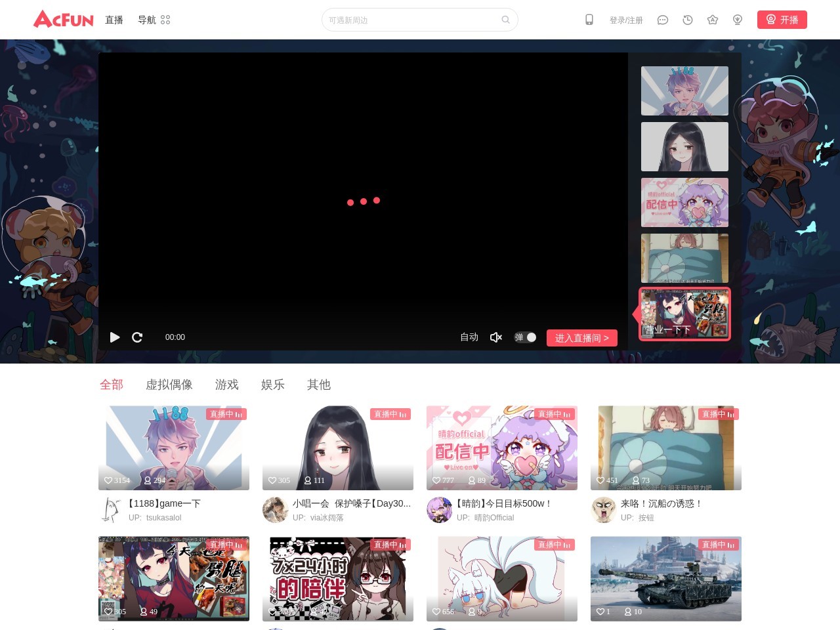Screen dimensions: 840x630
Task: Open the white fox girl stream cover
Action: tap(502, 579)
